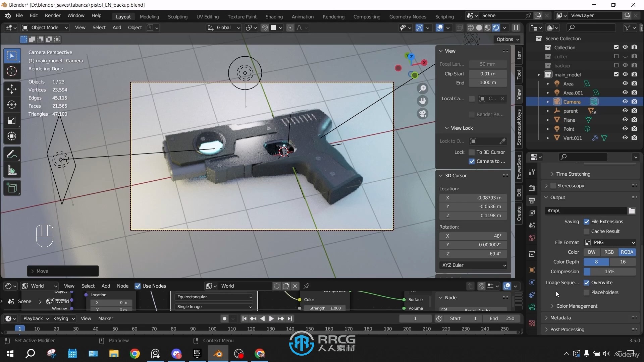Toggle visibility of Camera object
The width and height of the screenshot is (644, 362).
[625, 102]
